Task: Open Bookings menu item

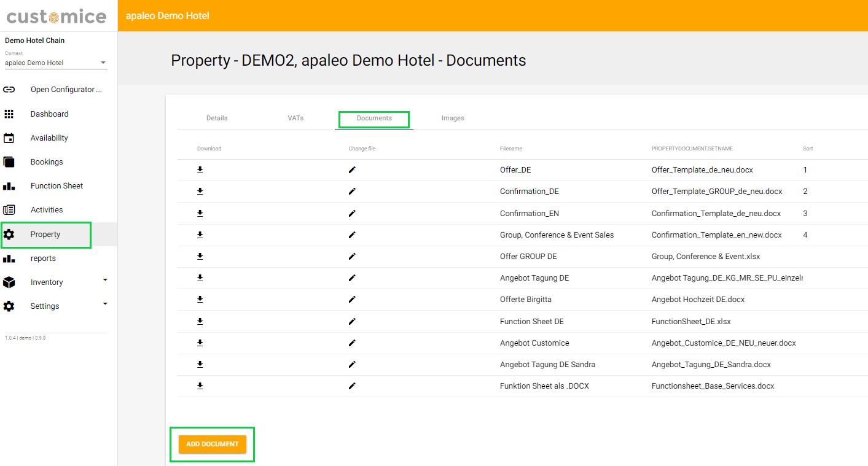Action: [x=47, y=162]
